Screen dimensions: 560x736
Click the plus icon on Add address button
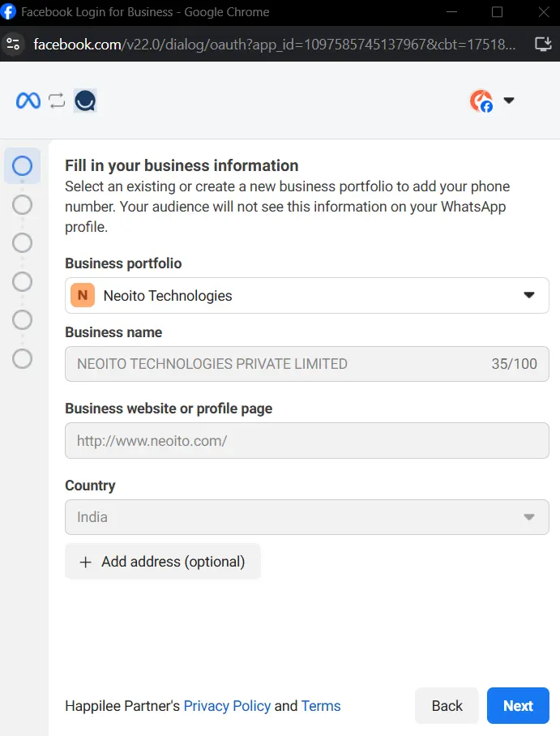[x=85, y=561]
